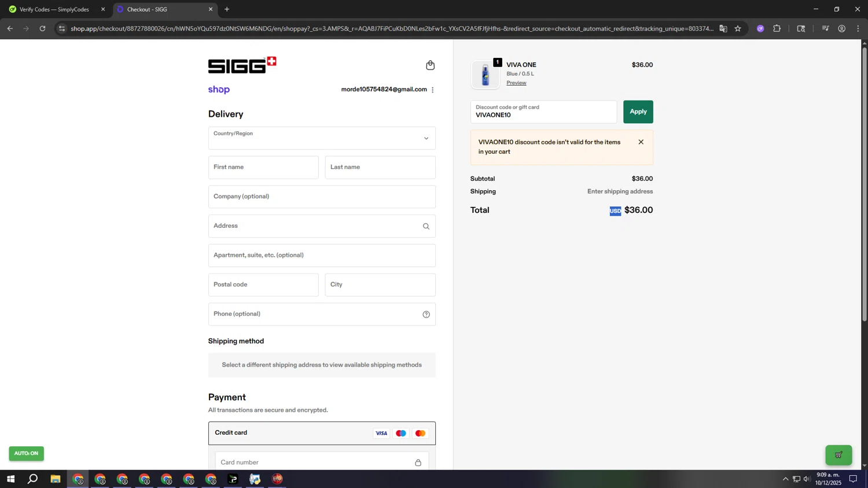Screen dimensions: 868x488
Task: Close the Checkout - SIGG tab
Action: pyautogui.click(x=211, y=9)
